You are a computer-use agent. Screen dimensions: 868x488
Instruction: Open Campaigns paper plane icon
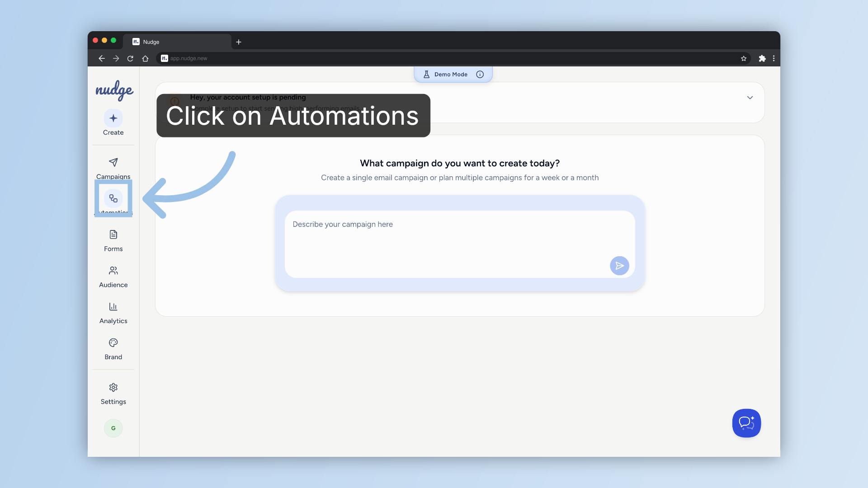point(113,162)
